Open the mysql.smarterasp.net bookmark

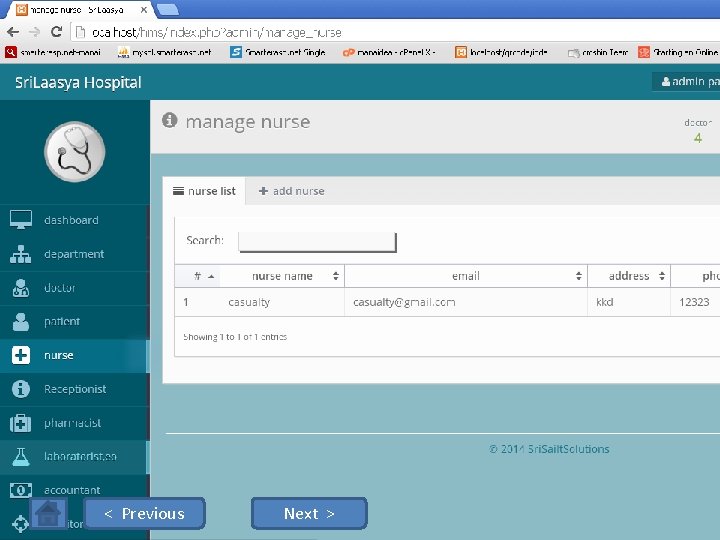pos(164,52)
